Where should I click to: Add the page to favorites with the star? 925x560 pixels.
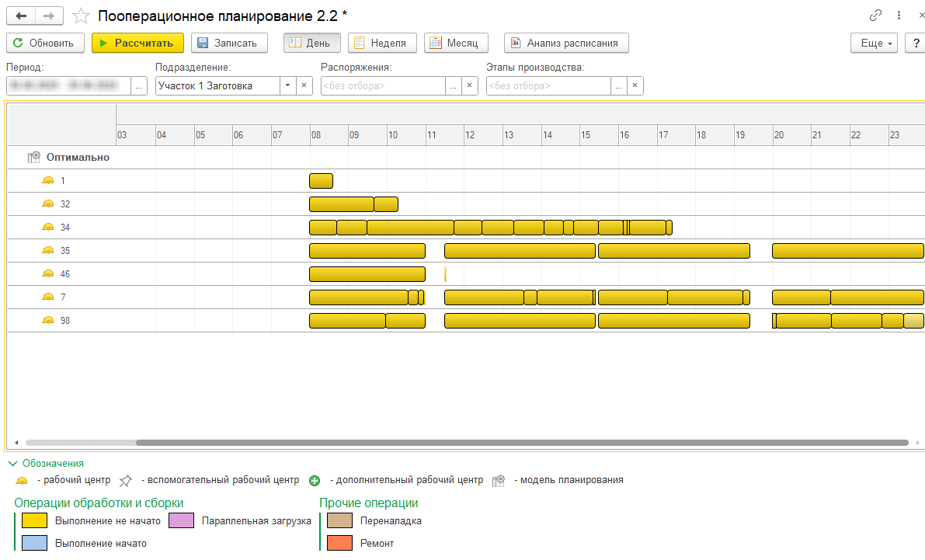80,16
